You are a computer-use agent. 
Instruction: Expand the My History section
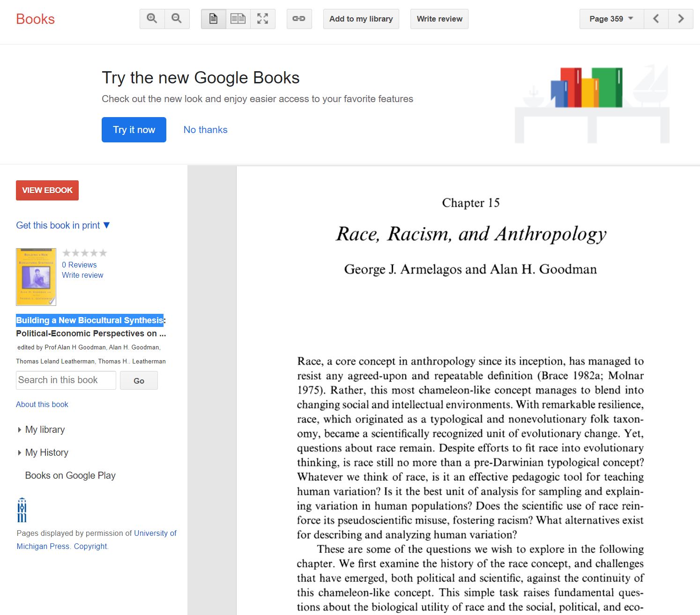(47, 452)
